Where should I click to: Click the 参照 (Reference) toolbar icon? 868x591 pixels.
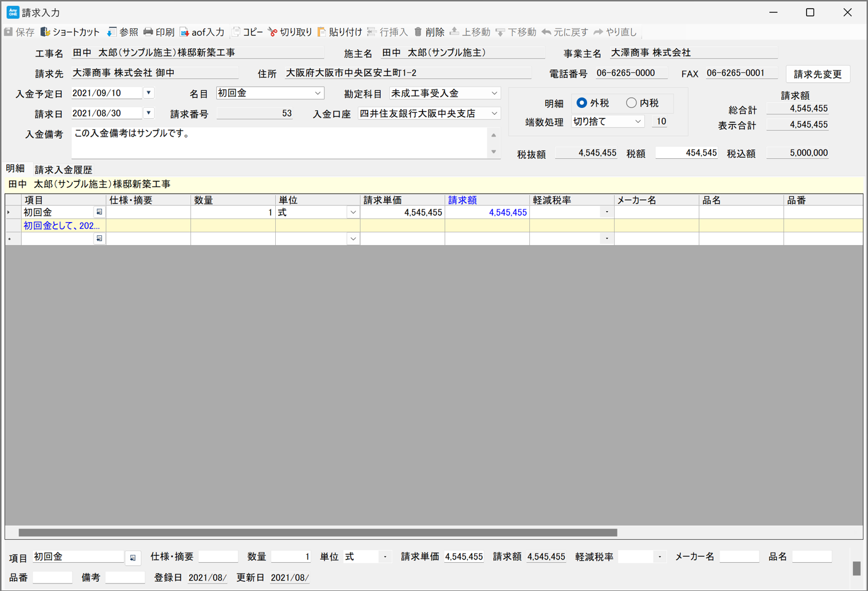[112, 32]
